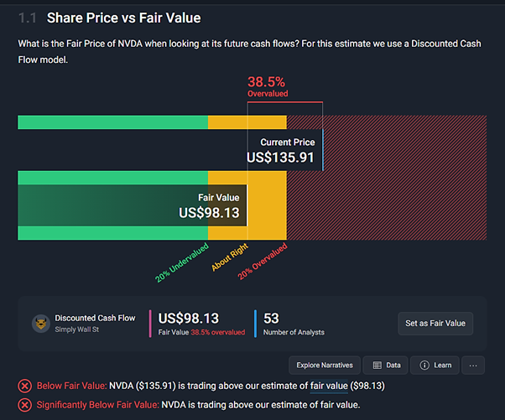Follow the underlined fair value link
Screen dimensions: 505x420
click(x=329, y=386)
